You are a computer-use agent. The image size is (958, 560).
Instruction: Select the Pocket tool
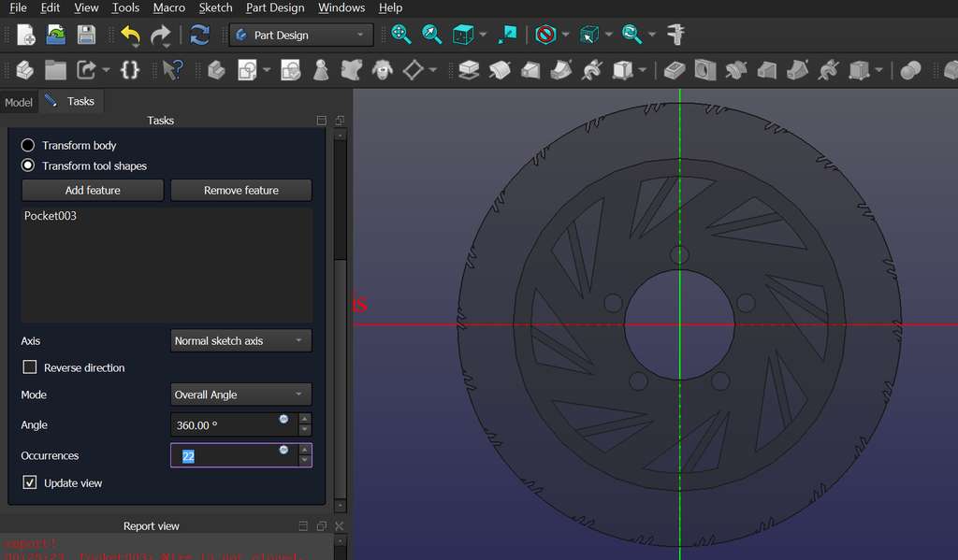click(x=675, y=70)
